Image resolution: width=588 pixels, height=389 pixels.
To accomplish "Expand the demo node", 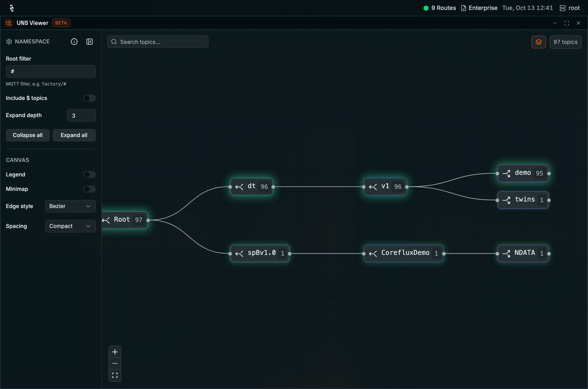I will (506, 173).
